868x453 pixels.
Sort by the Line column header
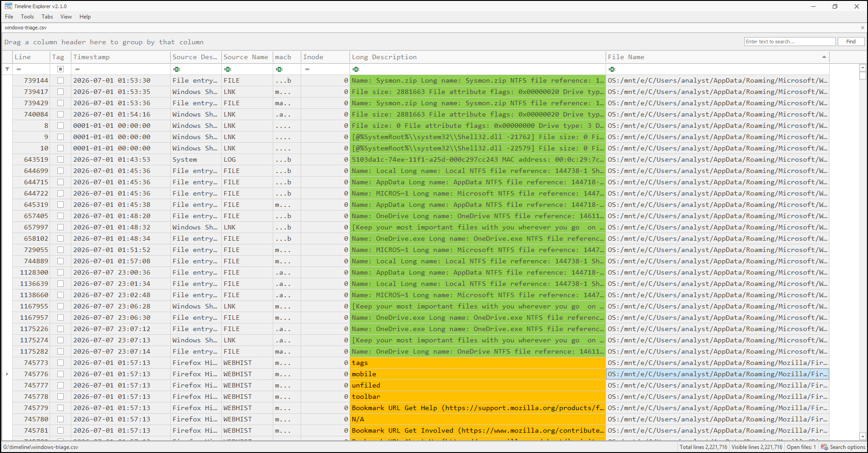pos(31,57)
